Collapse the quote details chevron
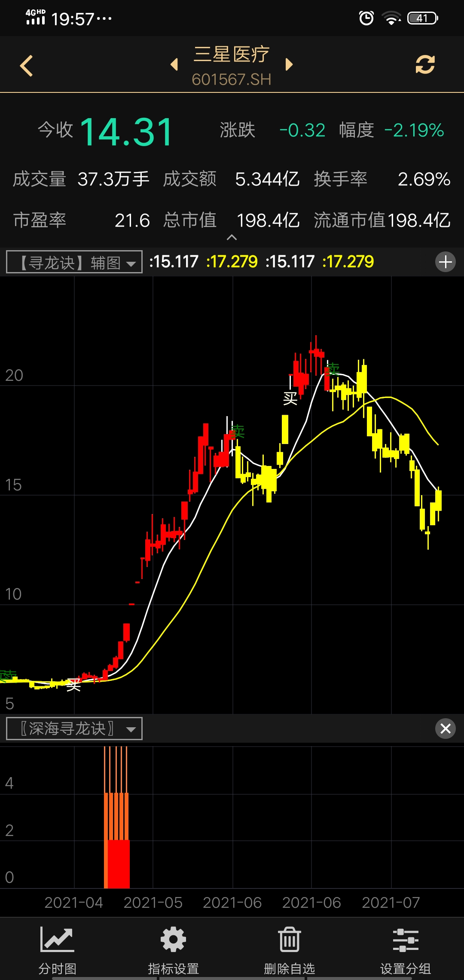Screen dimensions: 464x980 (x=232, y=237)
